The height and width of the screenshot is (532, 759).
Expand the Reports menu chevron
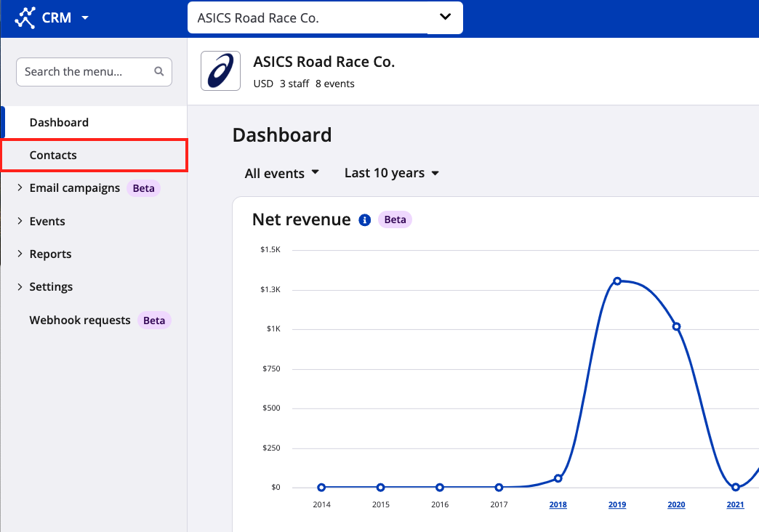[20, 254]
